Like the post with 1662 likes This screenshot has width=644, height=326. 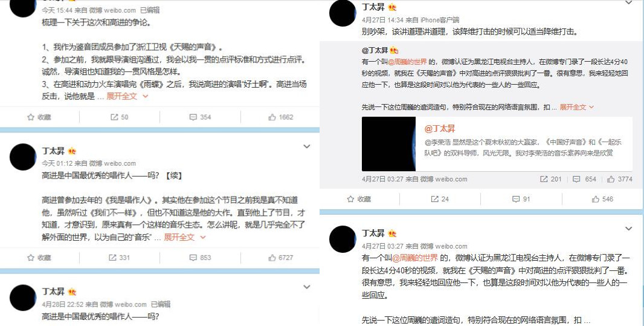(x=280, y=117)
